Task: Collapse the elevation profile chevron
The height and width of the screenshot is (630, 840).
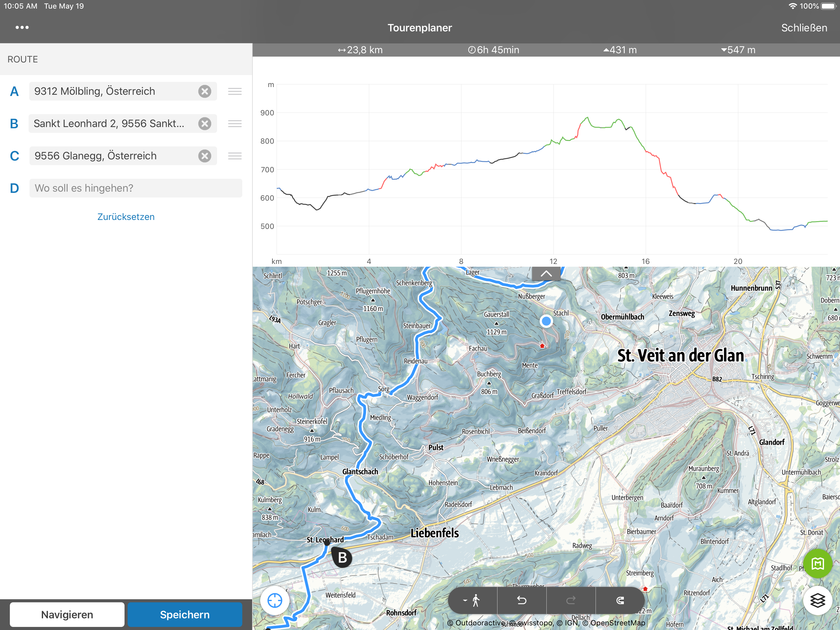Action: tap(546, 273)
